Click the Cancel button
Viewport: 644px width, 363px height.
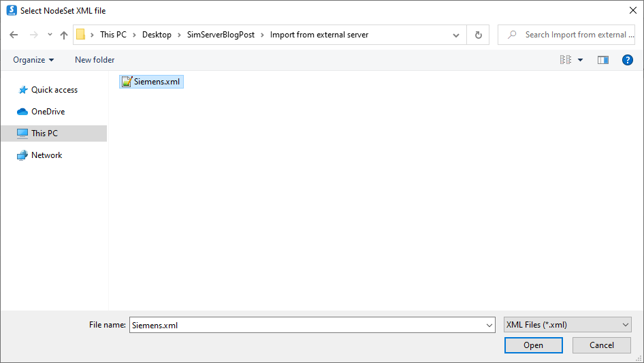(x=601, y=345)
